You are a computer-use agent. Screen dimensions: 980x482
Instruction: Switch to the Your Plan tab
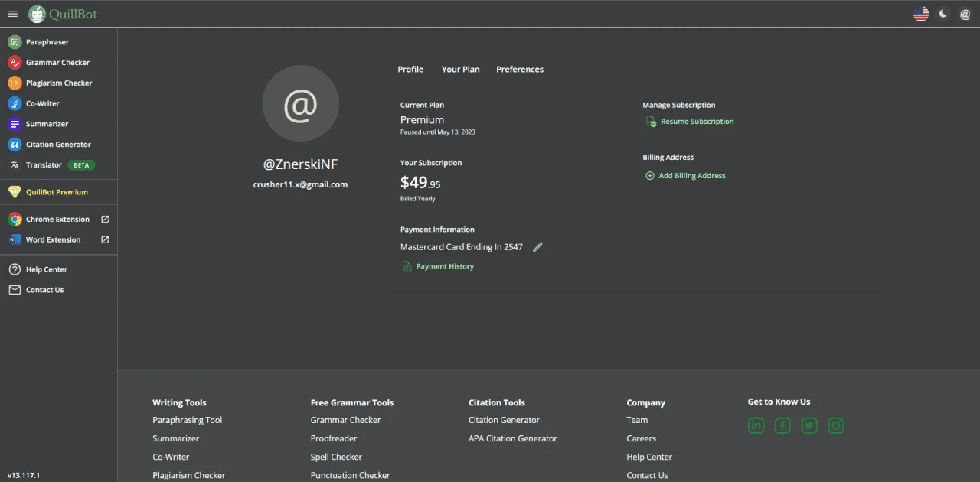click(x=461, y=70)
